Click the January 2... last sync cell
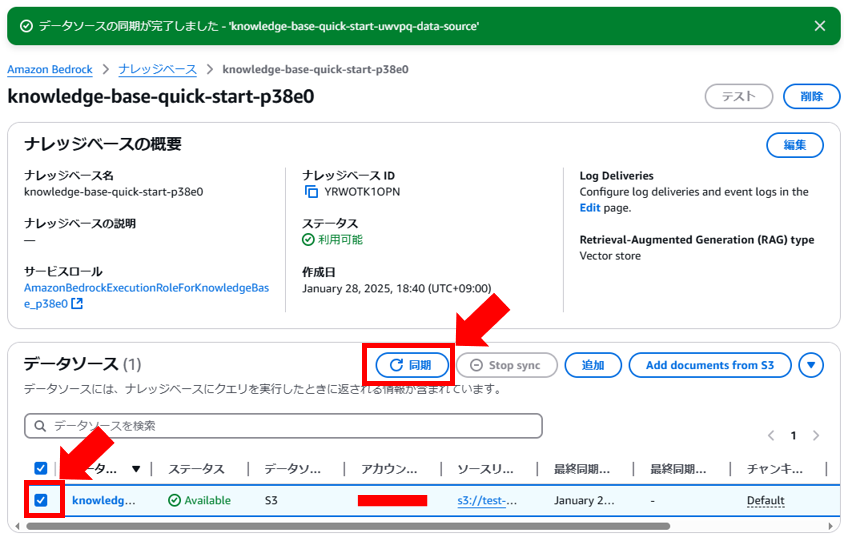 (583, 501)
